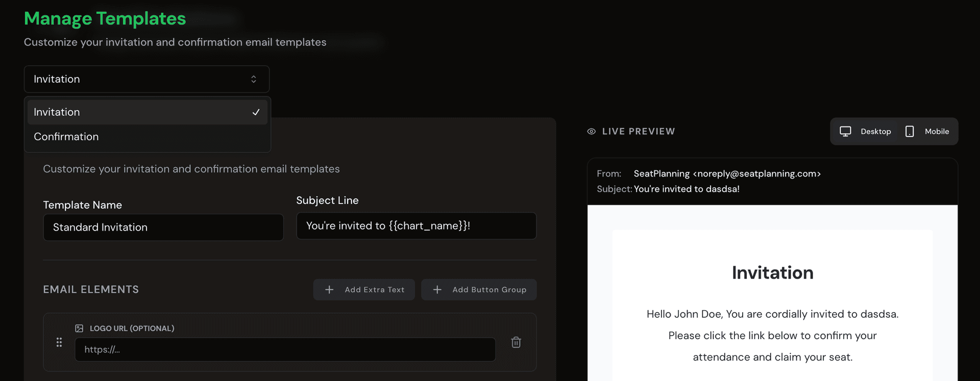Click the 'Hello John Doe' preview body text
980x381 pixels.
[772, 314]
